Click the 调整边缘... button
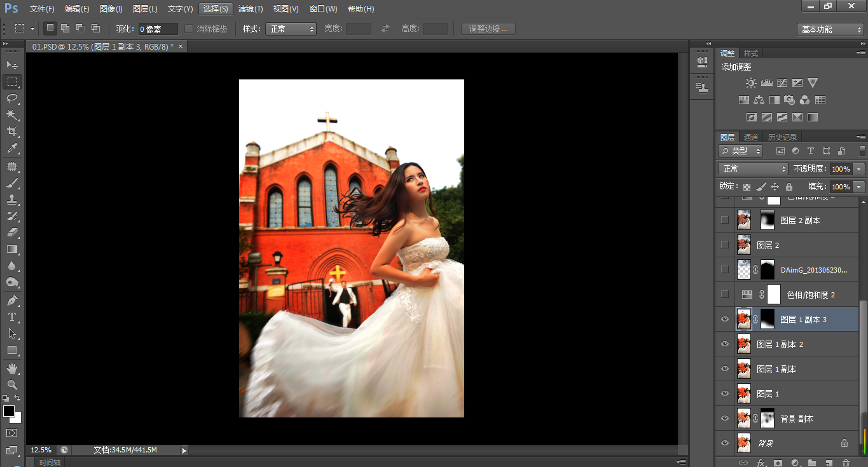This screenshot has height=467, width=868. coord(488,29)
